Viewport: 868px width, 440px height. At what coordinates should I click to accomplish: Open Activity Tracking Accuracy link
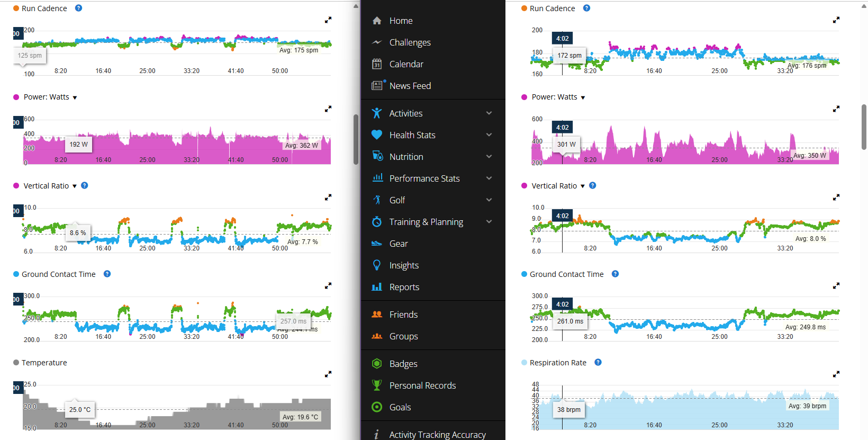coord(437,435)
